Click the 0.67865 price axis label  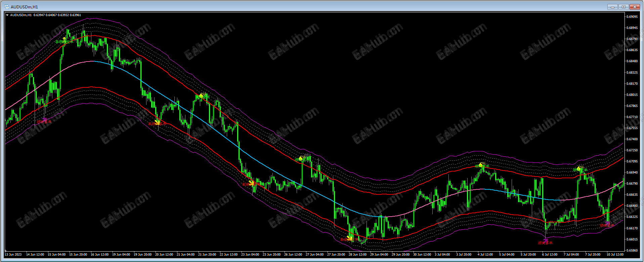pos(632,106)
